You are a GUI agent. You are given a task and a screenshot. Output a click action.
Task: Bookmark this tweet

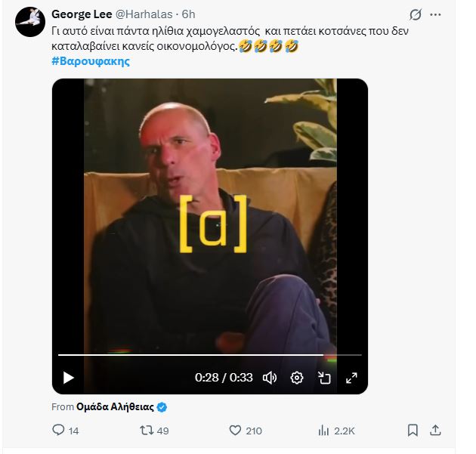coord(413,430)
